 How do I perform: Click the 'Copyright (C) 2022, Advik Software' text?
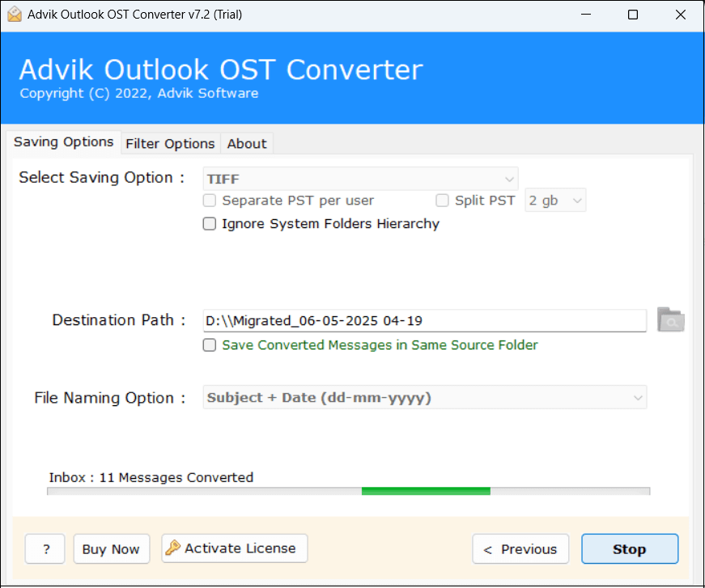(139, 94)
